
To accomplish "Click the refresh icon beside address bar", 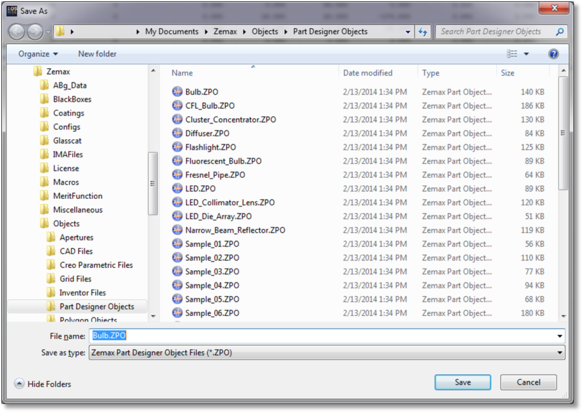I will (x=423, y=32).
